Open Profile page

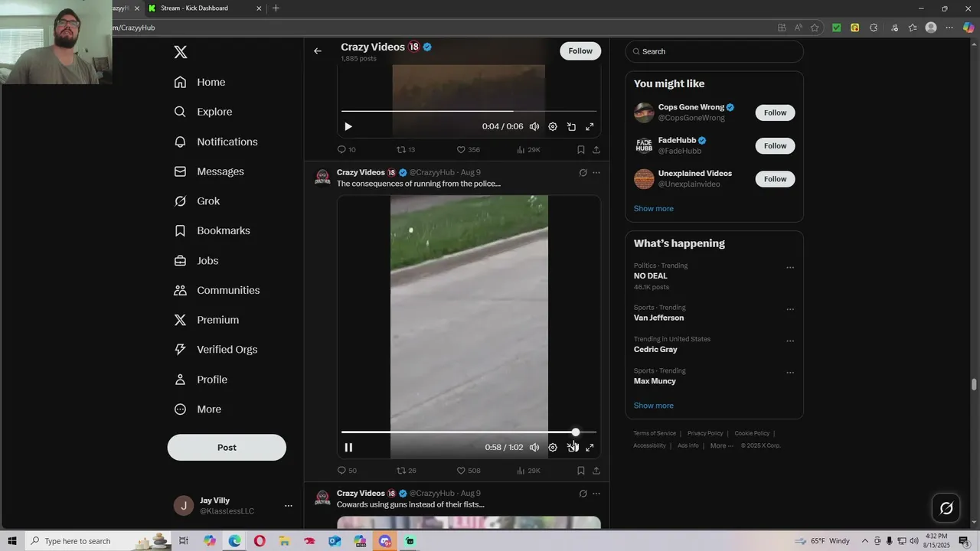point(201,380)
